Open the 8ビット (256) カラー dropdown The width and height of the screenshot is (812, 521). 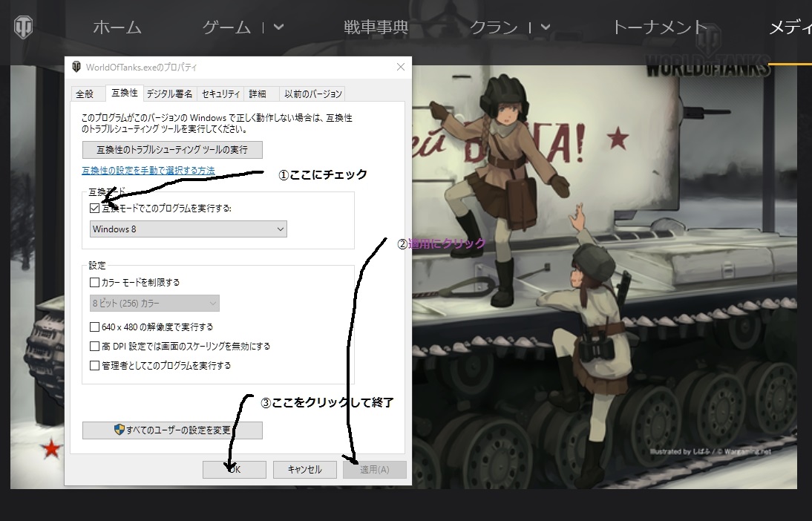[x=154, y=304]
